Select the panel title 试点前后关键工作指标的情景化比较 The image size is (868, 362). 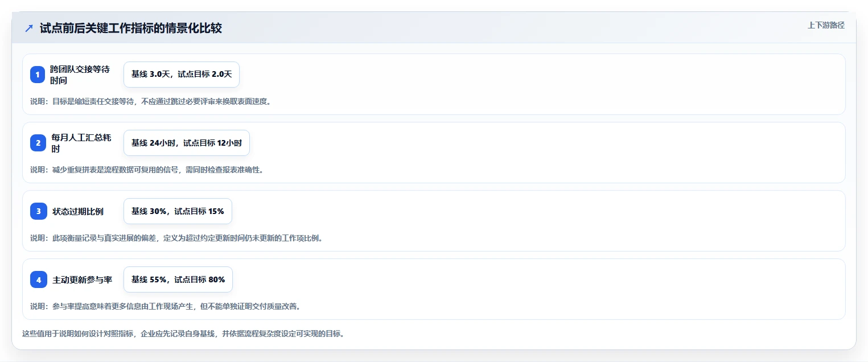[x=131, y=28]
